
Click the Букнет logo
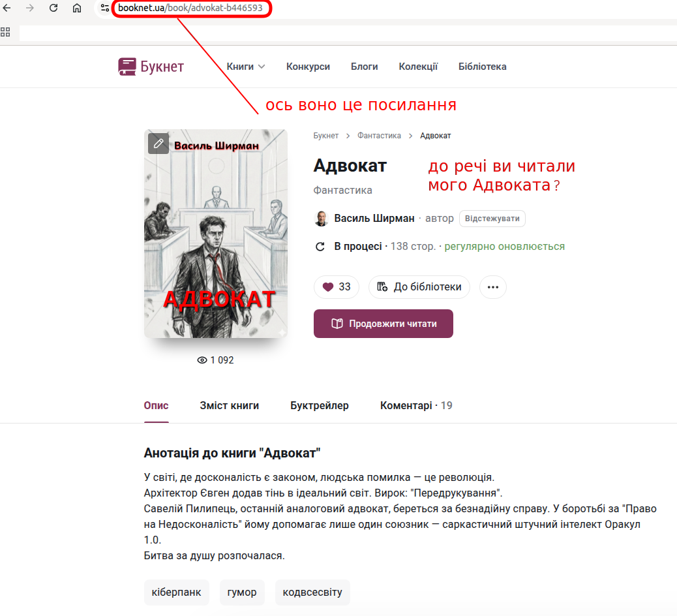coord(151,67)
